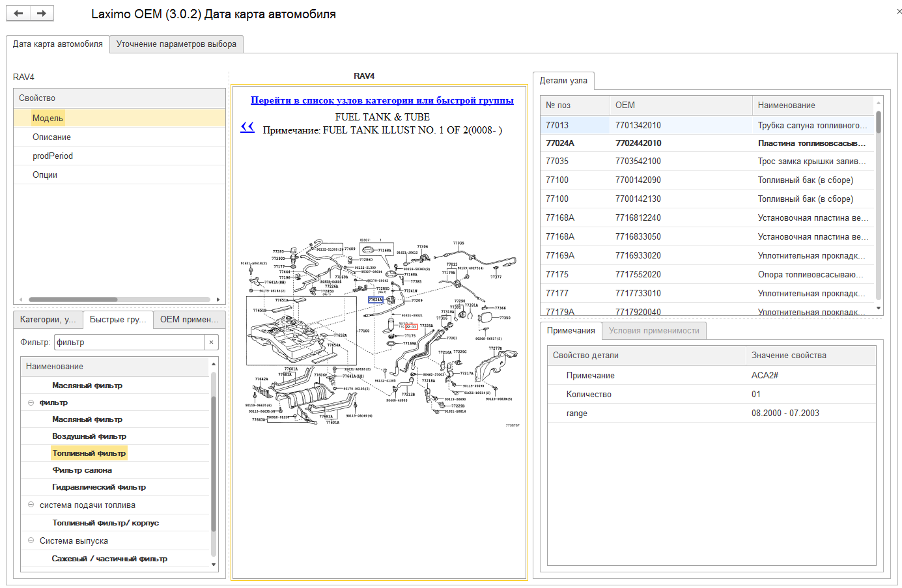The image size is (902, 588).
Task: Select the 'Быстрые гру...' tab
Action: (118, 320)
